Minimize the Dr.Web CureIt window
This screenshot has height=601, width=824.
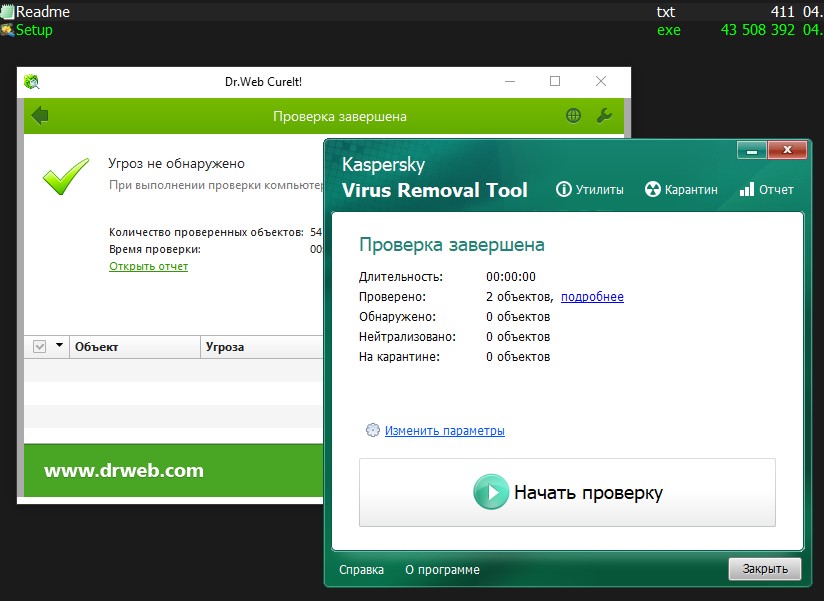[510, 81]
